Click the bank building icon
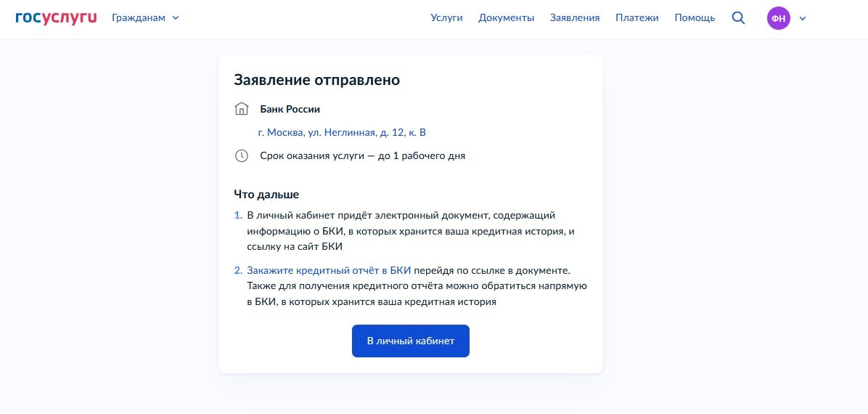Image resolution: width=868 pixels, height=414 pixels. click(x=242, y=109)
